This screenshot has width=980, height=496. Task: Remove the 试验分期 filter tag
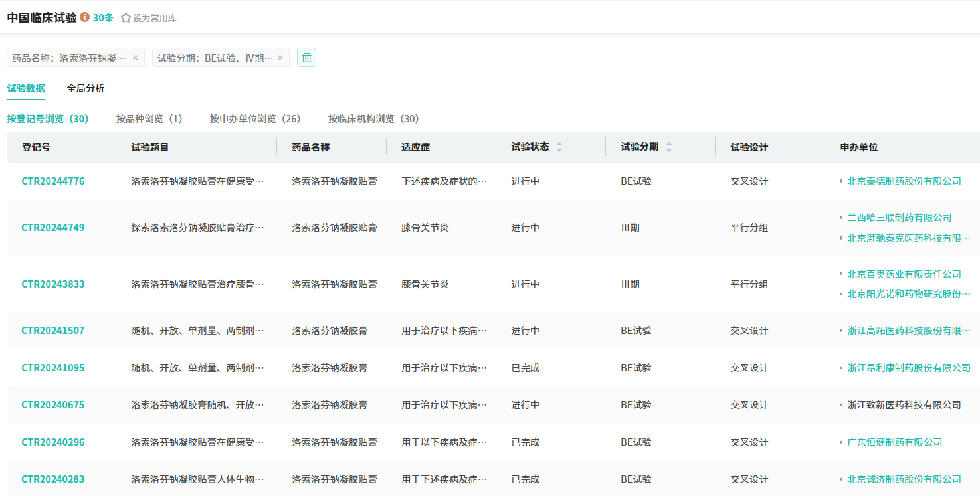click(x=280, y=58)
